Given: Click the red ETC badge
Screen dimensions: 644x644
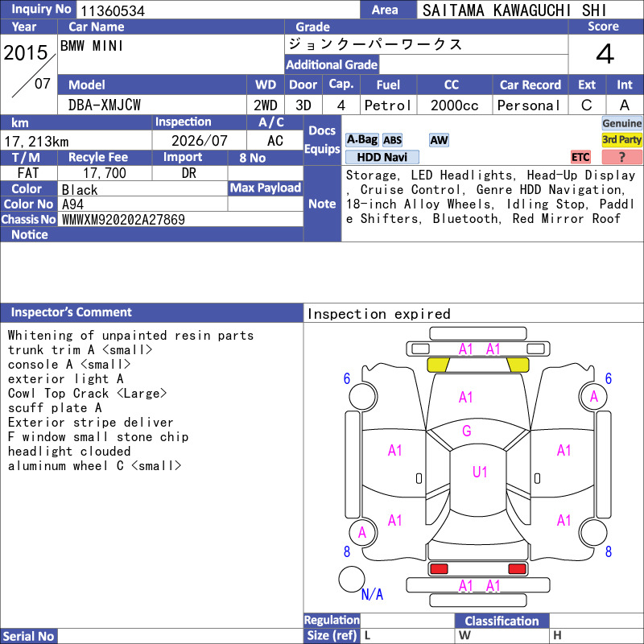Looking at the screenshot, I should pyautogui.click(x=580, y=157).
